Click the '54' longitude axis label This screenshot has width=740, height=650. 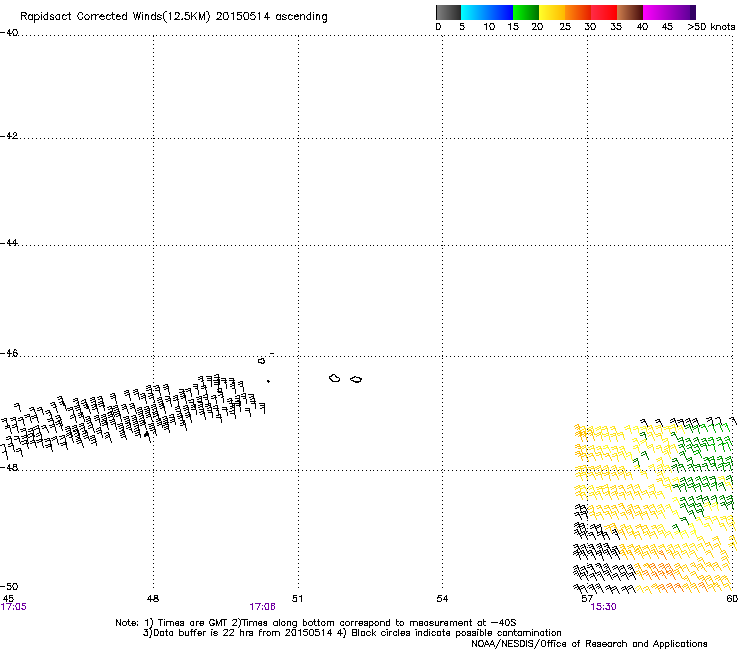(x=442, y=599)
